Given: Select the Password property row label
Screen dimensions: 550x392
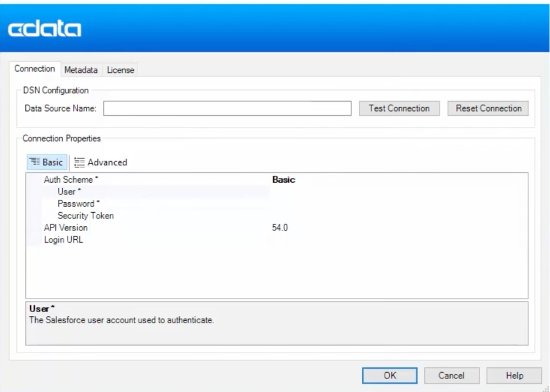Looking at the screenshot, I should click(75, 203).
